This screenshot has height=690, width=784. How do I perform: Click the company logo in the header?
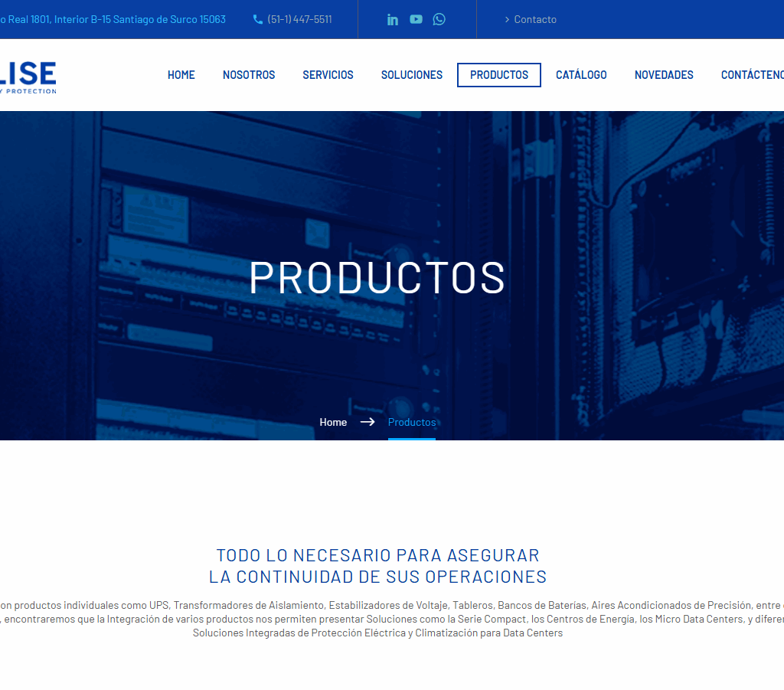coord(28,77)
